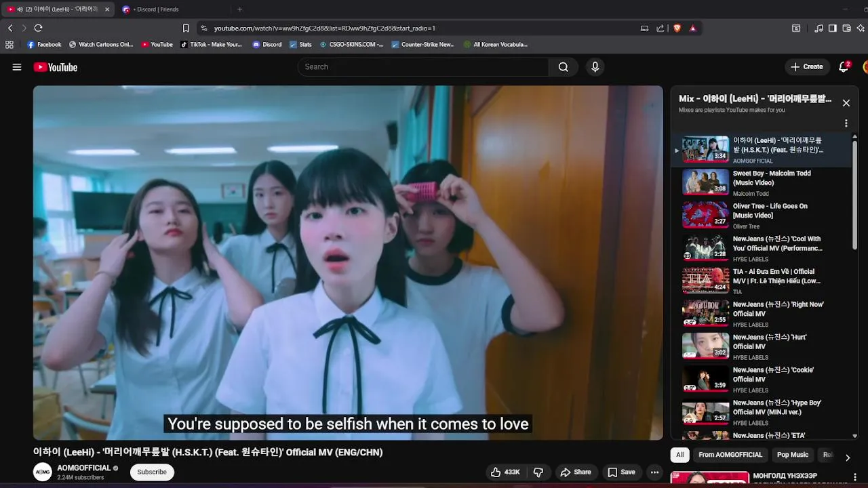Play NewJeans Hype Boy MINJI ver.

(762, 412)
